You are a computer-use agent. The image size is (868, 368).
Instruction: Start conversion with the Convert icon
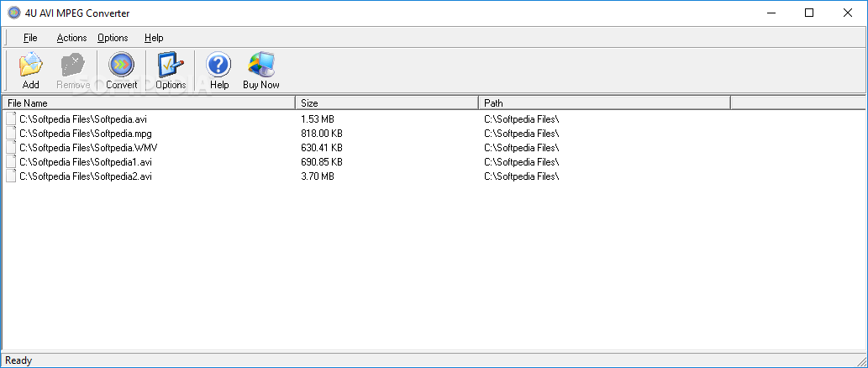coord(121,65)
